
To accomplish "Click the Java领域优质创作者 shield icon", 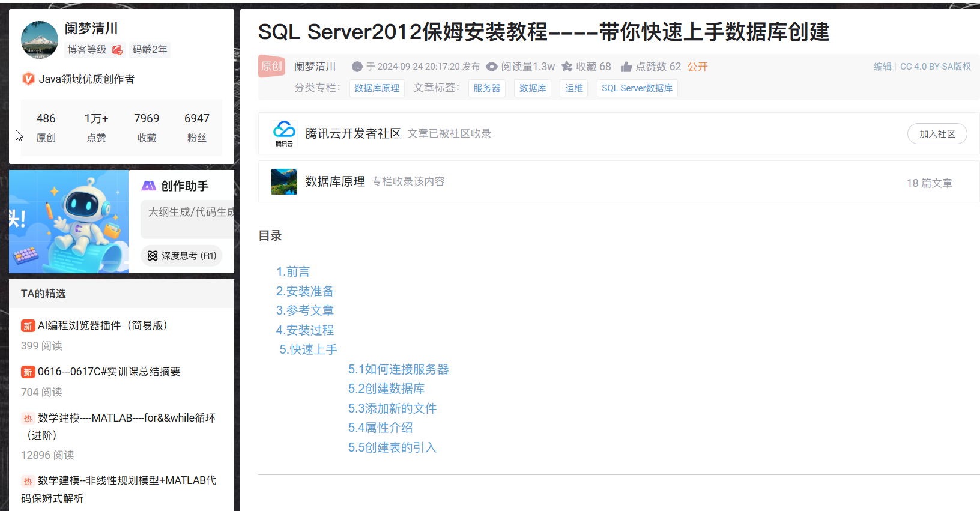I will (x=28, y=79).
